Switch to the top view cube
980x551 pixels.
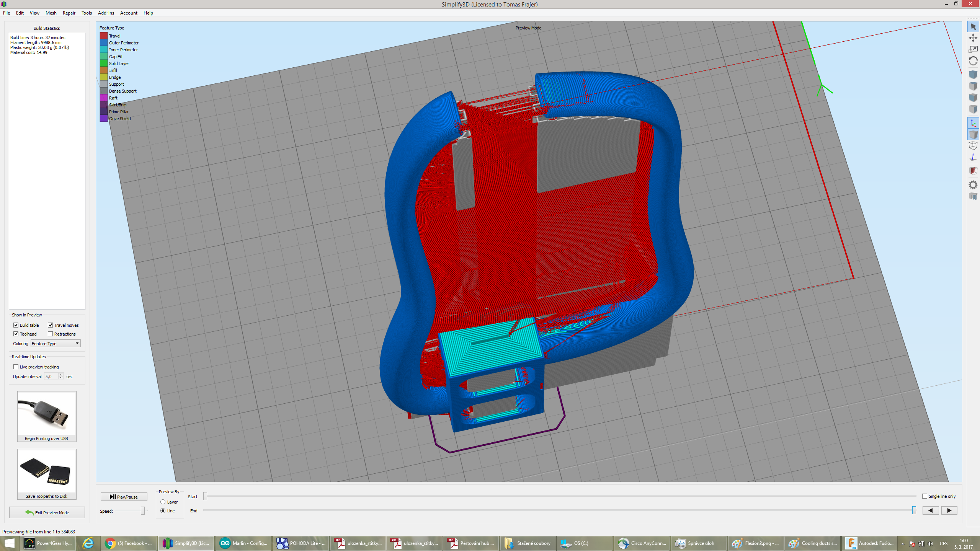973,75
